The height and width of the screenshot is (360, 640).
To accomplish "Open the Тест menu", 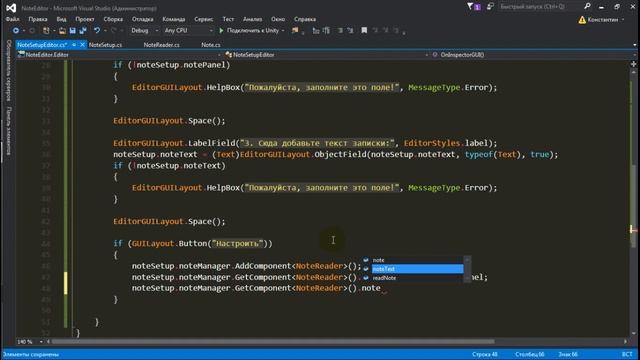I will pyautogui.click(x=228, y=19).
